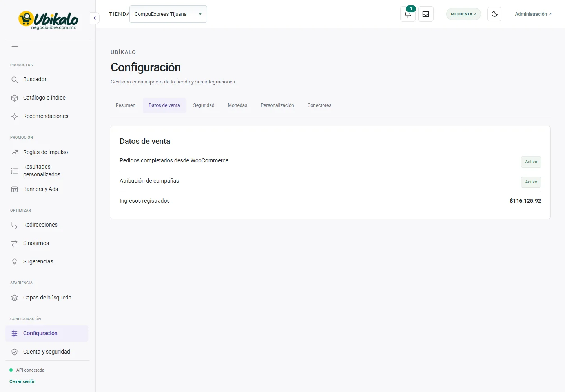Click the $116,125.92 revenue value

pyautogui.click(x=525, y=201)
